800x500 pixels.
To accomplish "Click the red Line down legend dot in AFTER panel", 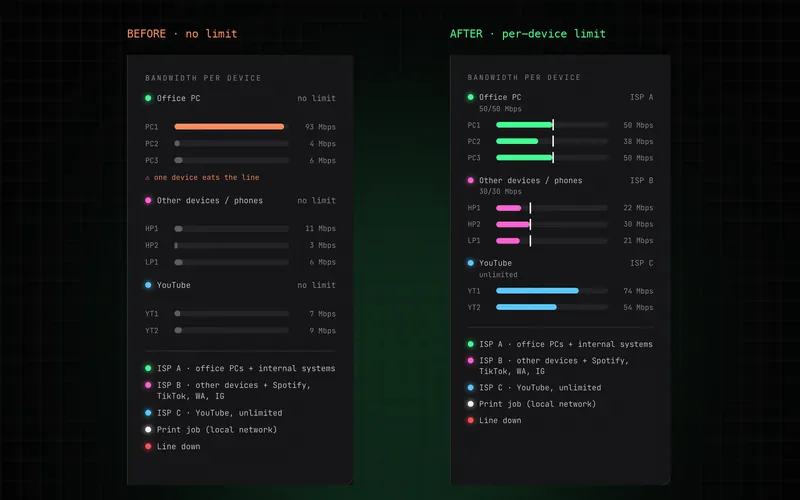I will [470, 420].
